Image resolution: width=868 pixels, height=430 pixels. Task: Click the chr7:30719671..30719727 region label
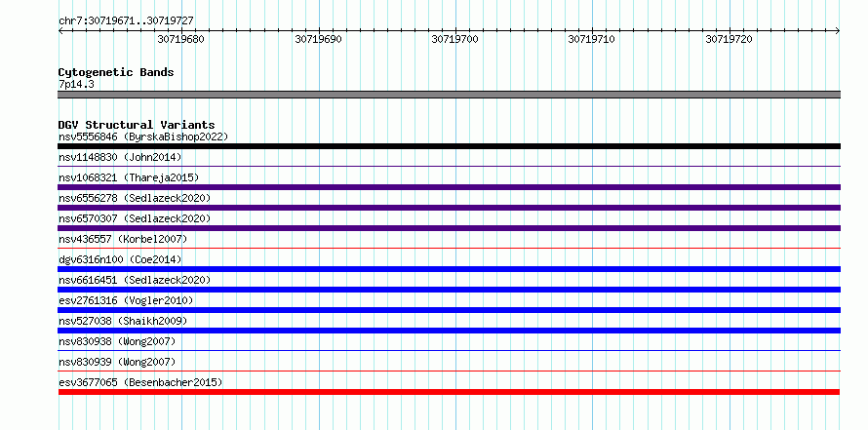[x=126, y=21]
